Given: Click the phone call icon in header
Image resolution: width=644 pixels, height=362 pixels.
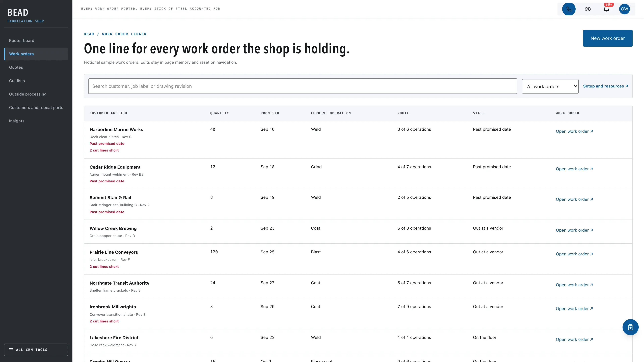Looking at the screenshot, I should click(569, 9).
